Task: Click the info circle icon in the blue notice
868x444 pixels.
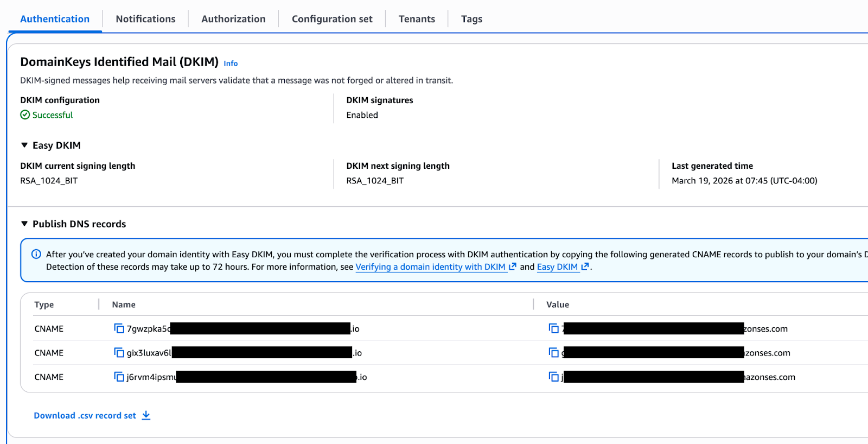Action: tap(36, 254)
